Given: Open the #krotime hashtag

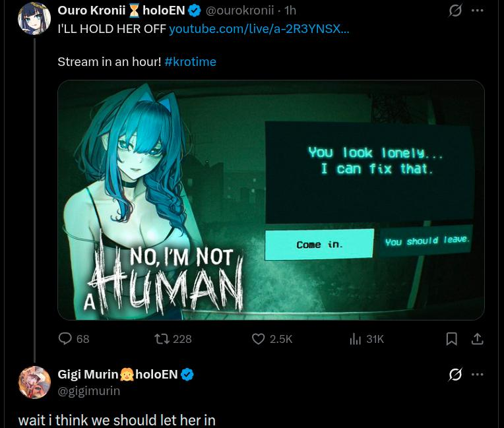Looking at the screenshot, I should point(190,61).
